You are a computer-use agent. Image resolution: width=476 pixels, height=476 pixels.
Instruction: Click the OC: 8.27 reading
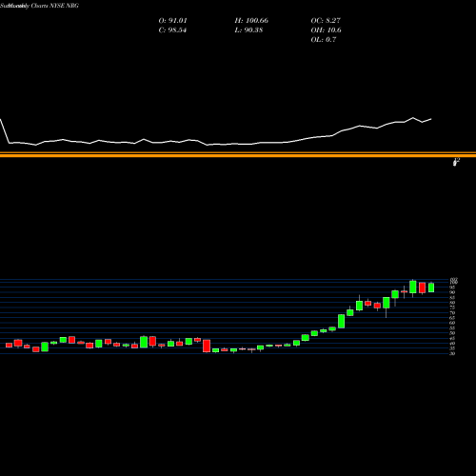tap(326, 21)
